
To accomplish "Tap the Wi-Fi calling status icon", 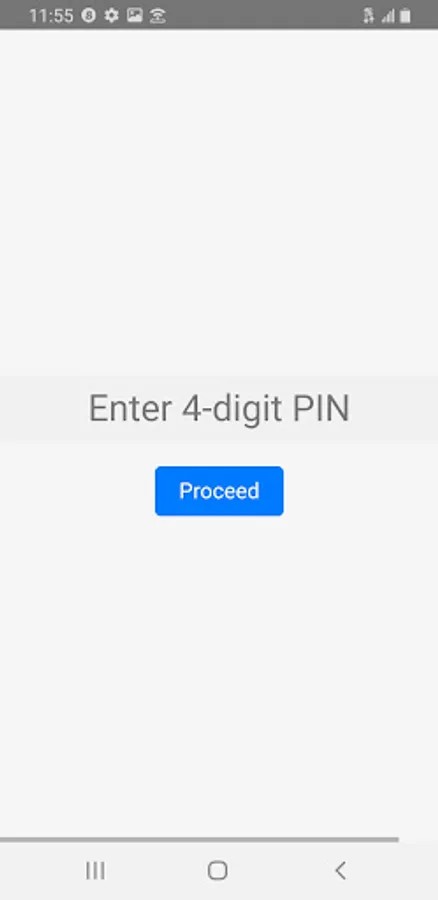I will pyautogui.click(x=157, y=16).
